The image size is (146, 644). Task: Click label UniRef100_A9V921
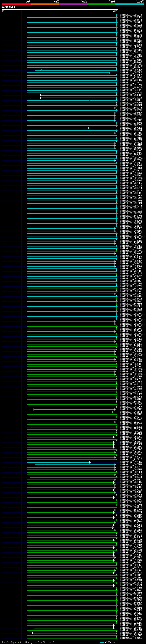(x=131, y=432)
